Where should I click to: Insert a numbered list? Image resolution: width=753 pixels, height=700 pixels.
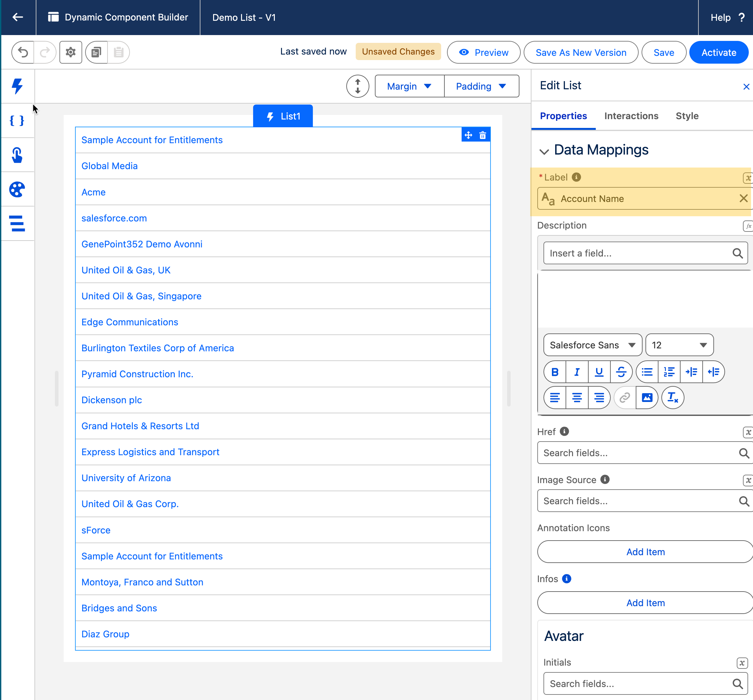669,372
